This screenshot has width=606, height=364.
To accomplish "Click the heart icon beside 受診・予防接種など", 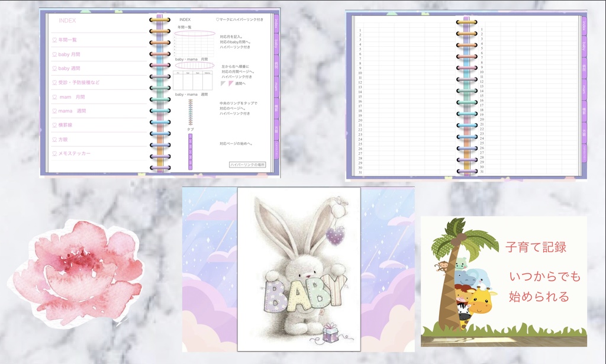I will [54, 82].
